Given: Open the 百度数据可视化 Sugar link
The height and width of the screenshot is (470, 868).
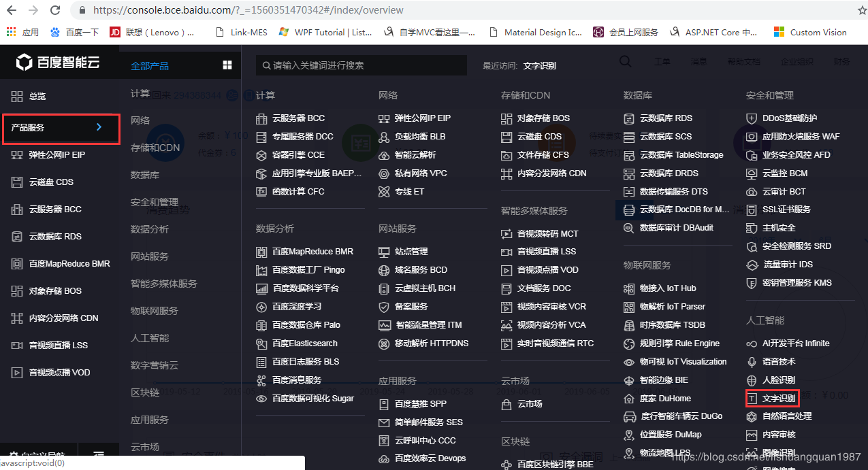Looking at the screenshot, I should 313,399.
